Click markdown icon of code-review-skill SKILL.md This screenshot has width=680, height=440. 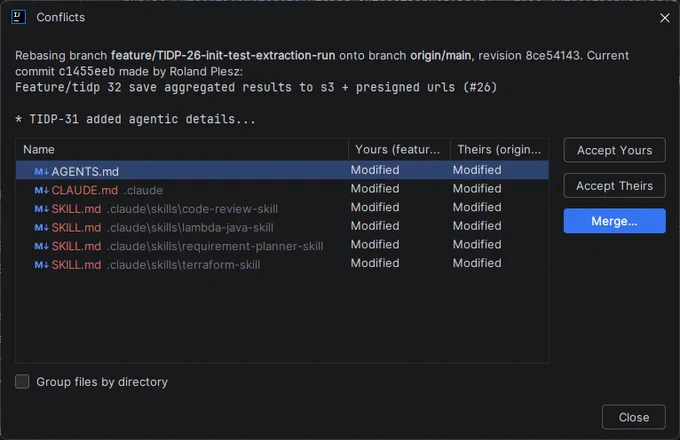(41, 209)
